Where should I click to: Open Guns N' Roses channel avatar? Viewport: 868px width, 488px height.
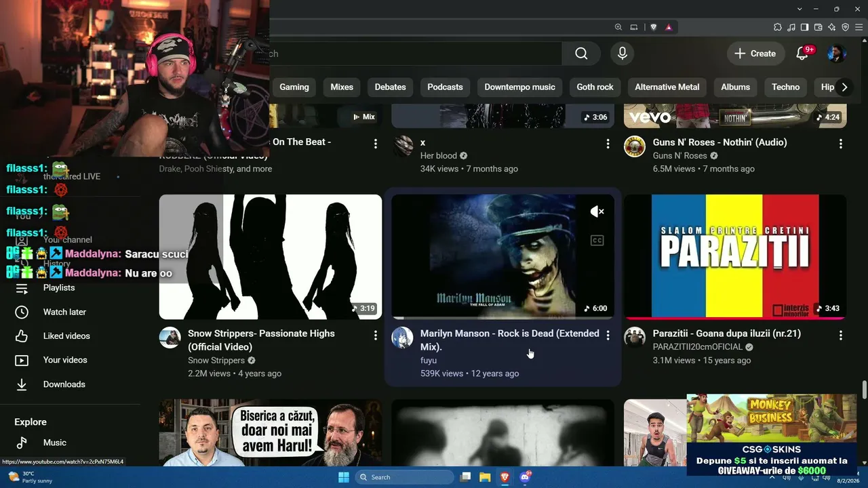tap(635, 146)
